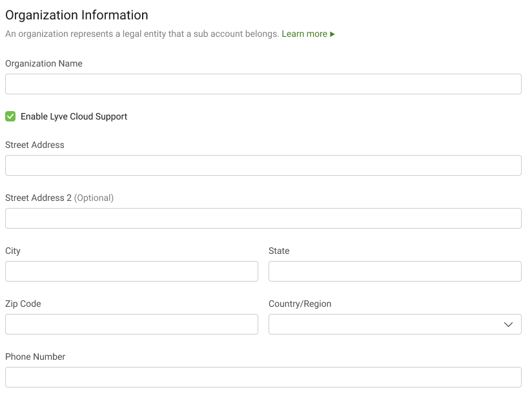Click the State field label
Viewport: 532px width, 394px height.
pyautogui.click(x=279, y=251)
